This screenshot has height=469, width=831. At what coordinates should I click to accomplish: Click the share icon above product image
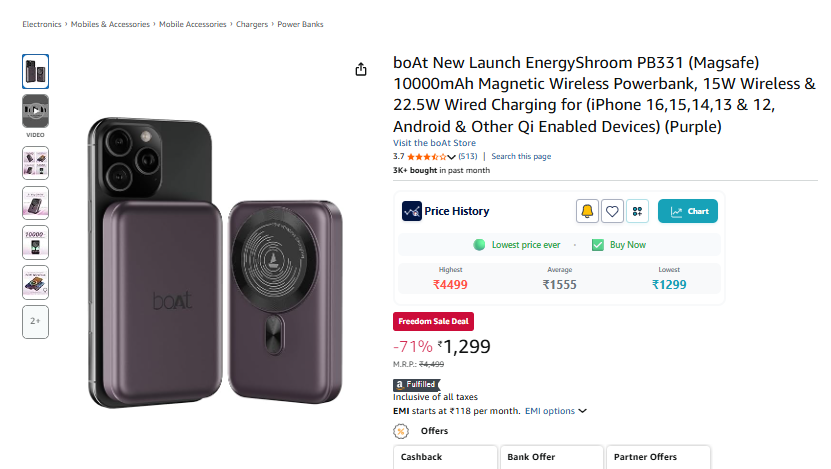[361, 69]
